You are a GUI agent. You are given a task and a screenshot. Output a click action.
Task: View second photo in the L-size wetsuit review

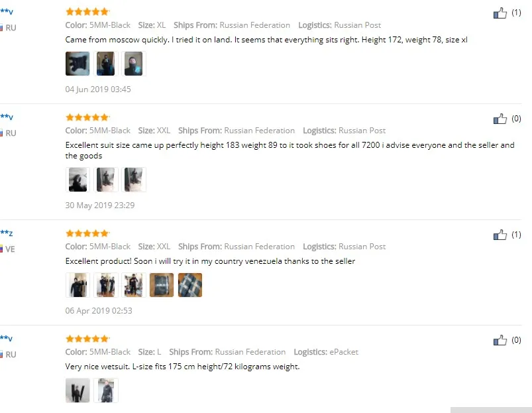(x=105, y=390)
